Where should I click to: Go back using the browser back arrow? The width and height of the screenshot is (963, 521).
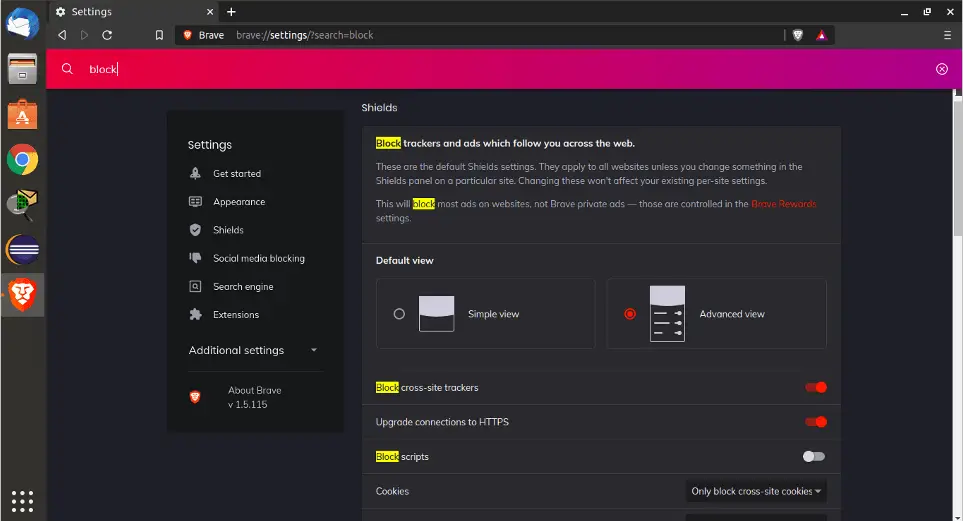tap(62, 35)
